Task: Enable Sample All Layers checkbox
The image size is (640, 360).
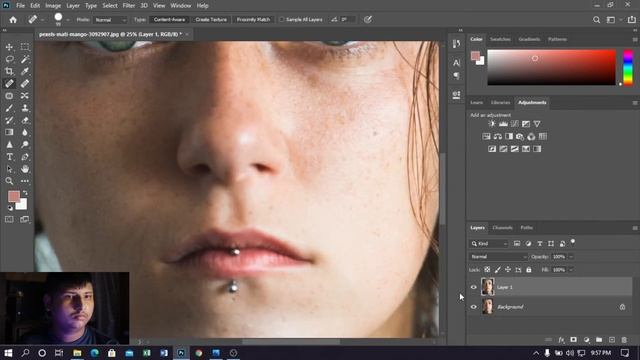Action: (x=282, y=20)
